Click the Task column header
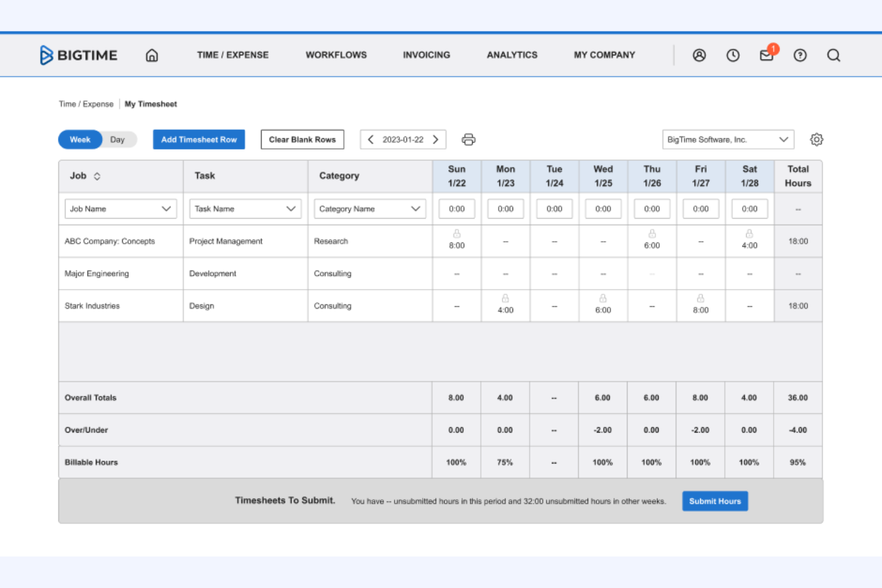Image resolution: width=882 pixels, height=588 pixels. click(246, 176)
